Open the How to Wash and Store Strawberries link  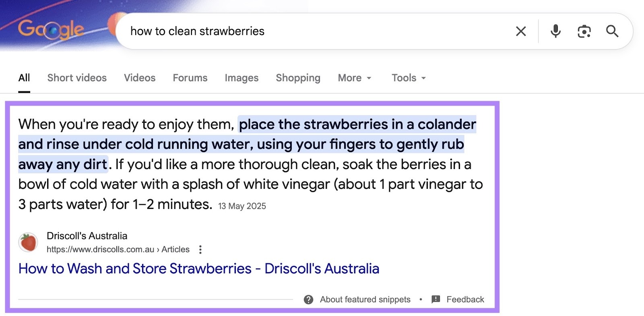199,268
